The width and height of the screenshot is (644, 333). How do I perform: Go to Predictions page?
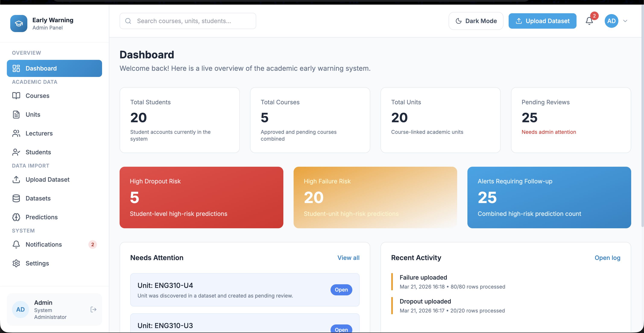(x=54, y=217)
